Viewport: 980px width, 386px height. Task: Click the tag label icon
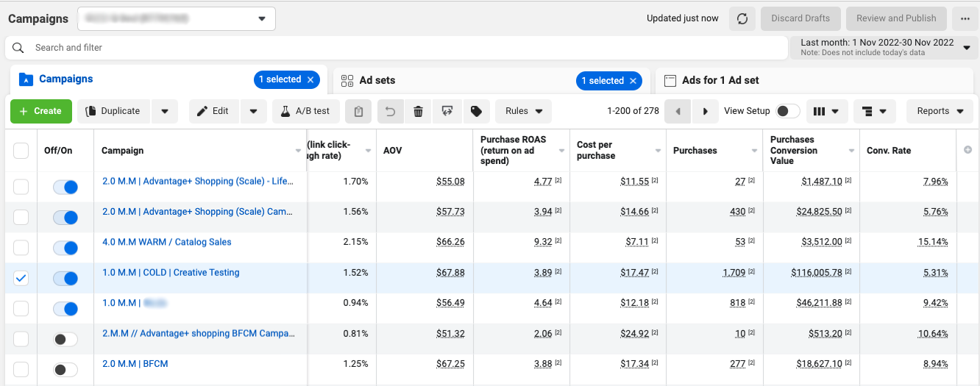(476, 111)
